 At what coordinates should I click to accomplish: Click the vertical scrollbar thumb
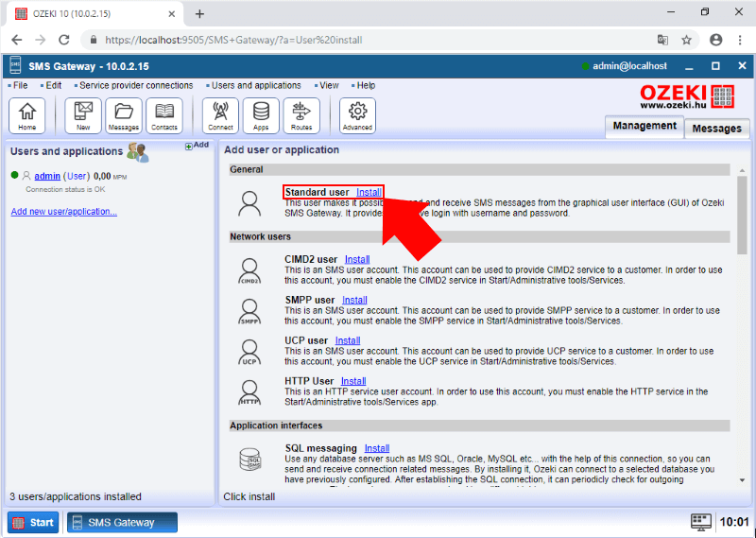[742, 216]
